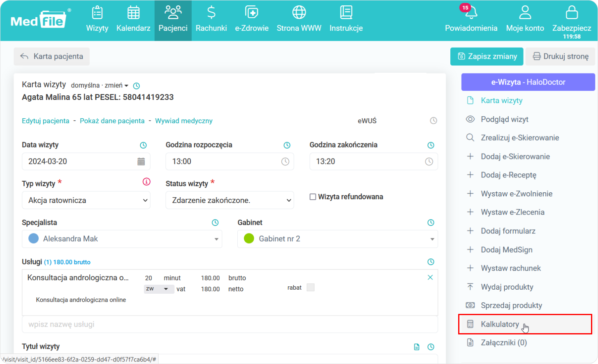Click Pokaż dane pacjenta link
Image resolution: width=598 pixels, height=364 pixels.
pyautogui.click(x=112, y=121)
